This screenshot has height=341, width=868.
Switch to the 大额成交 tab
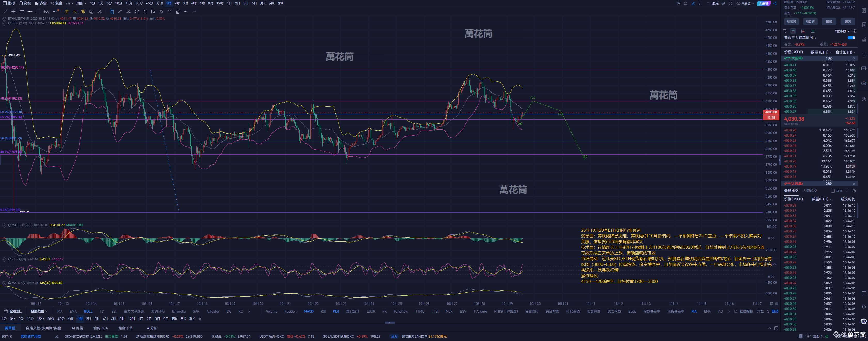(810, 191)
